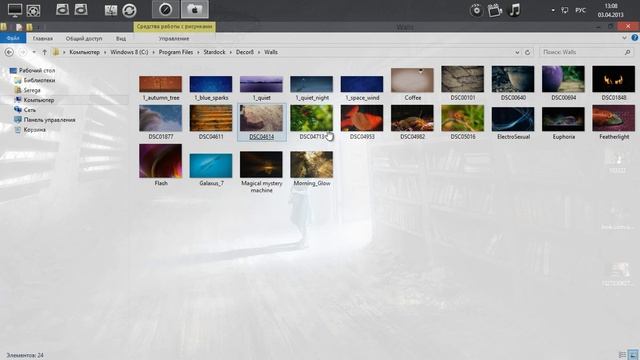
Task: Show hidden system tray icons
Action: (x=553, y=10)
